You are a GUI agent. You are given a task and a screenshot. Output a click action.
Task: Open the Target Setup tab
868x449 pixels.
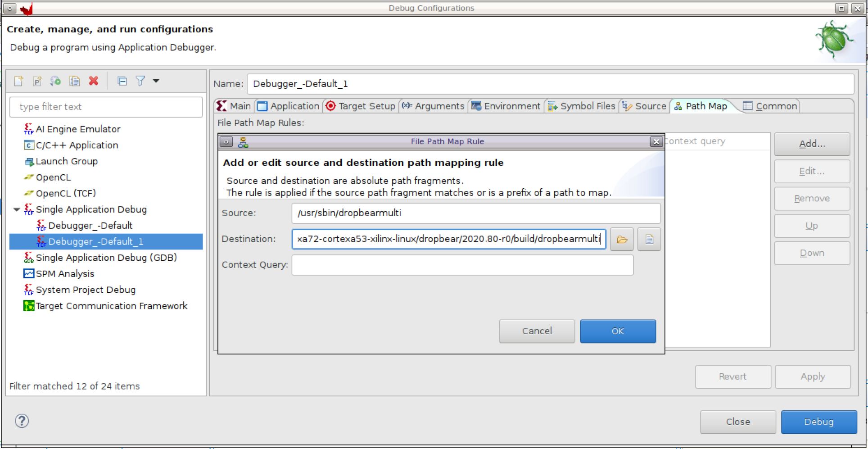tap(361, 106)
